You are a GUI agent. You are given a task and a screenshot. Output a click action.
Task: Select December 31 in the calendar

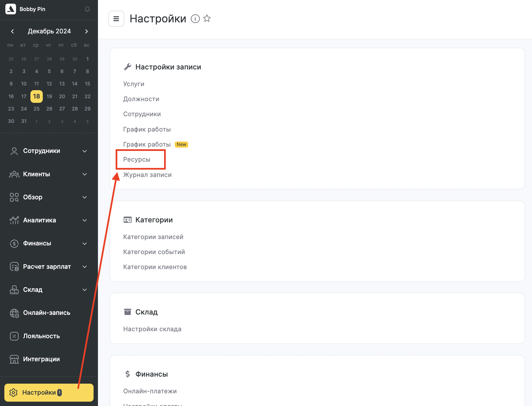tap(24, 121)
